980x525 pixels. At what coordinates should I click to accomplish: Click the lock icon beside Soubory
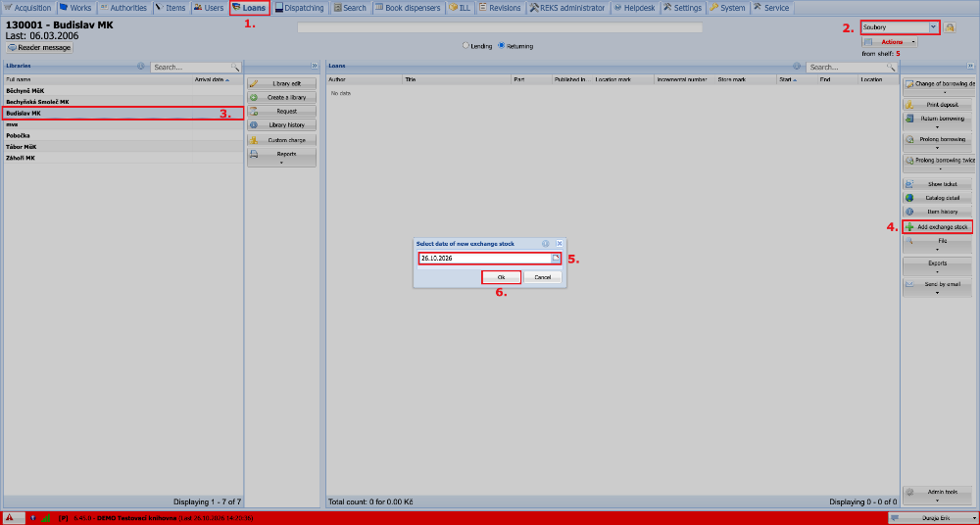pyautogui.click(x=950, y=27)
